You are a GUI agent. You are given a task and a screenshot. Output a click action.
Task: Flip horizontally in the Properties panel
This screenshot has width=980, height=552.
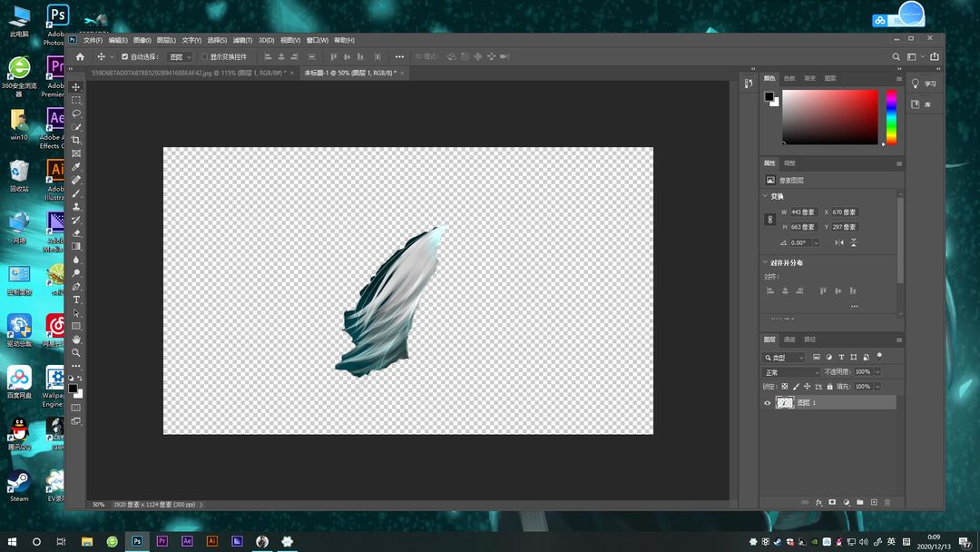tap(839, 242)
